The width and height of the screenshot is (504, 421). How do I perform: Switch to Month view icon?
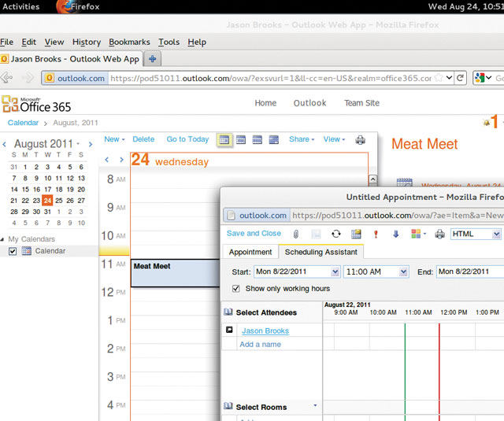click(273, 140)
